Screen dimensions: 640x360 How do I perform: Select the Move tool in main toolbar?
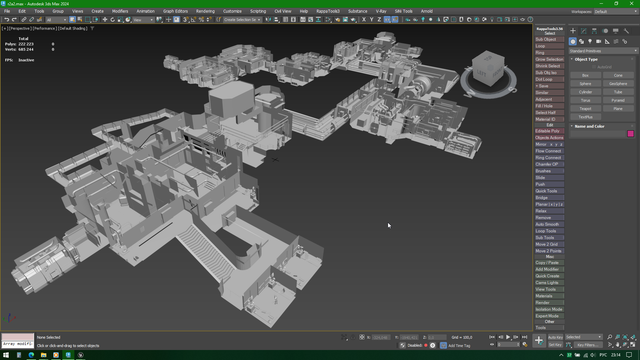(105, 19)
